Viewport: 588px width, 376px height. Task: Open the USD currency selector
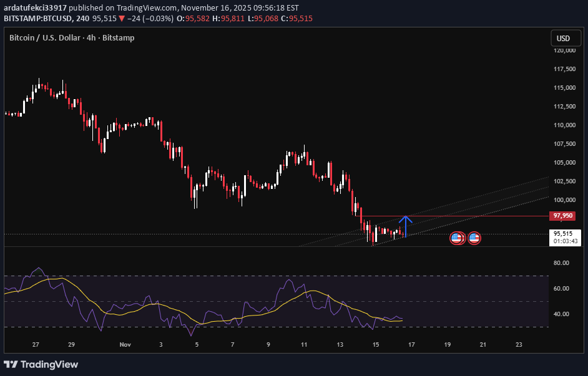point(564,38)
